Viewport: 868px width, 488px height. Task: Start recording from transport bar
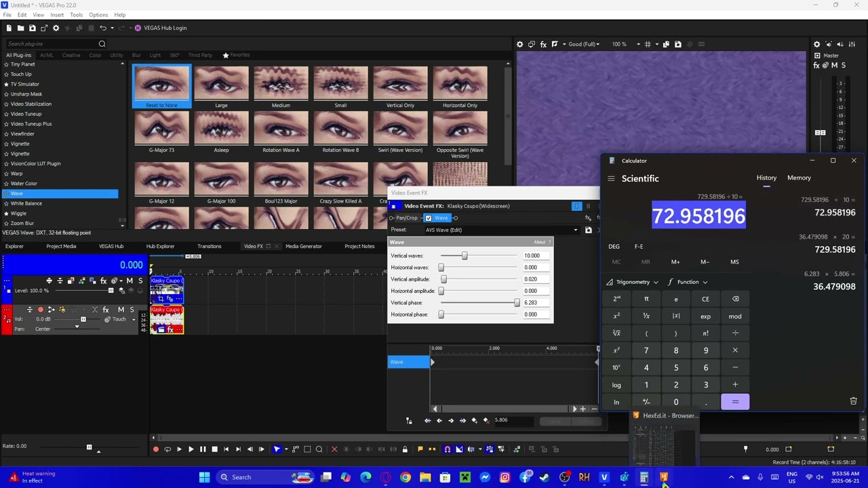(156, 449)
